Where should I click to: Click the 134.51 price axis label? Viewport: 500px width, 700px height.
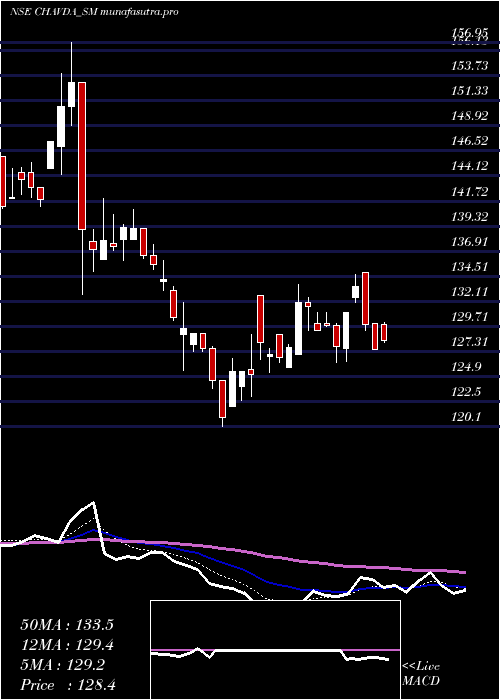(470, 267)
